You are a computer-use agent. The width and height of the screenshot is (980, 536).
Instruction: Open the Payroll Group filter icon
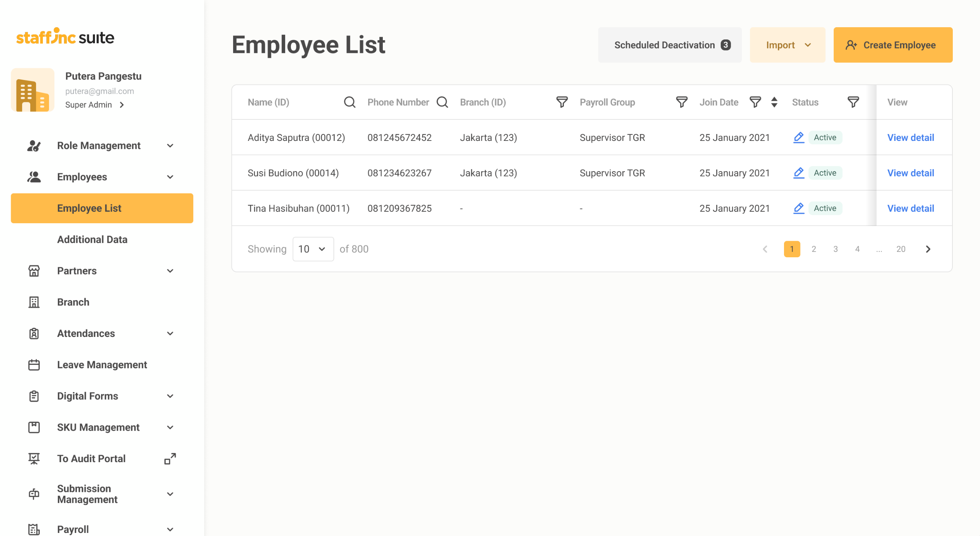[x=681, y=102]
